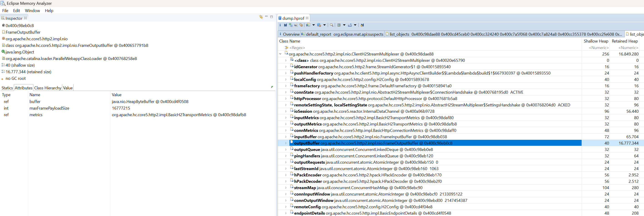Click the compare histogram icon with yellow arrow
This screenshot has width=644, height=216.
point(362,25)
